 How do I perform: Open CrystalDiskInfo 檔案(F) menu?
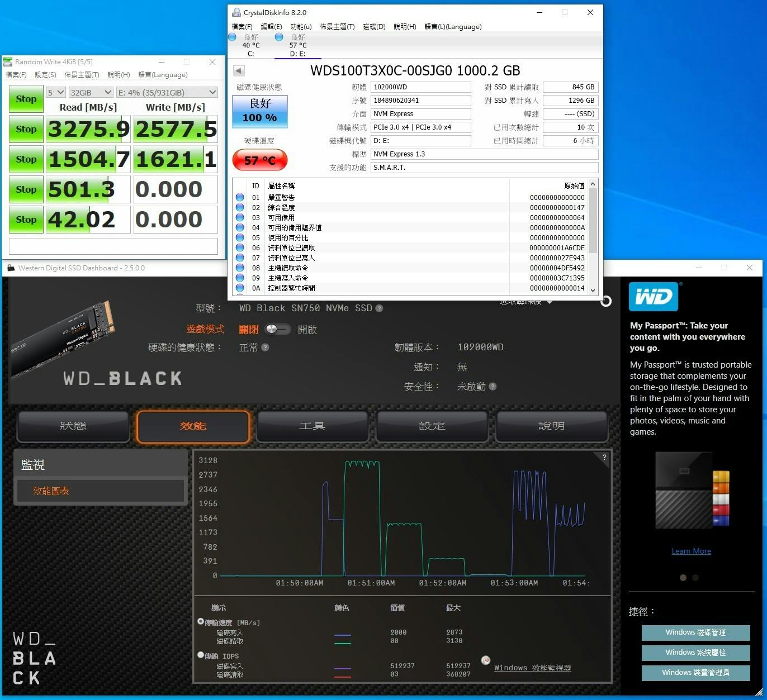[242, 27]
